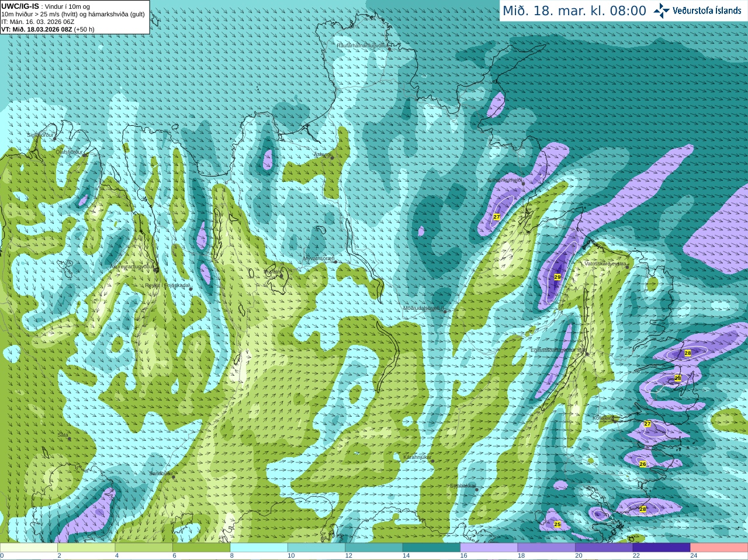
Task: Click the 6–8 m/s legend color
Action: tap(201, 548)
